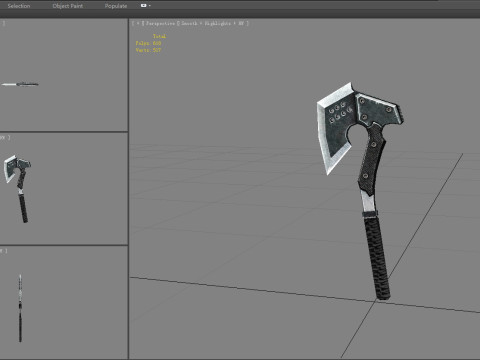Click the 'Total' statistics header
This screenshot has width=480, height=360.
tap(159, 36)
